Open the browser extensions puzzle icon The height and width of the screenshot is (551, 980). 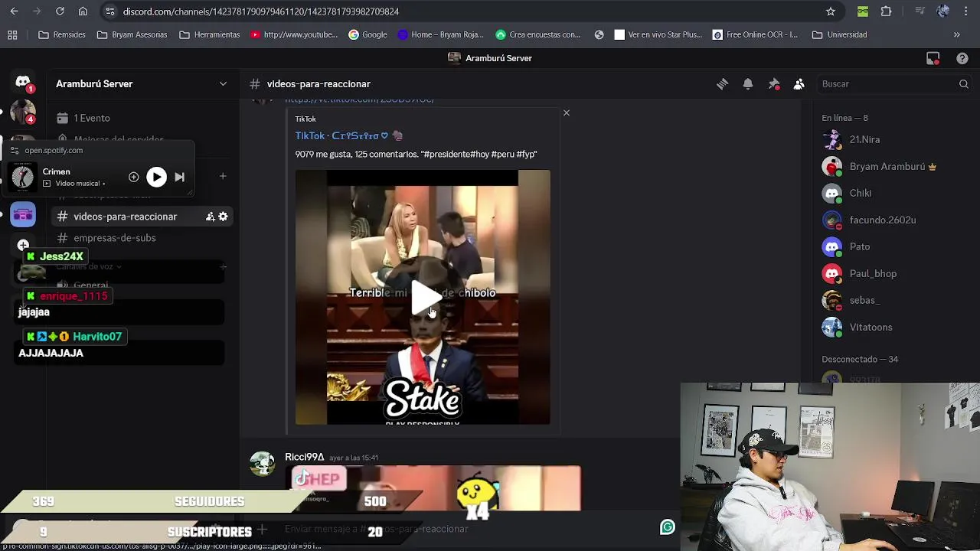886,11
